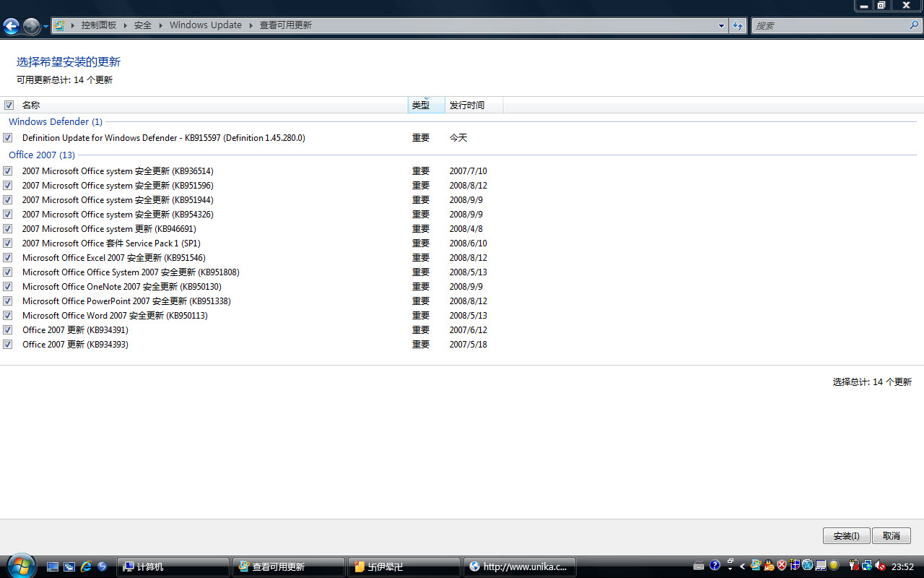Uncheck Word 2007 KB950113 checkbox
924x578 pixels.
pyautogui.click(x=7, y=316)
